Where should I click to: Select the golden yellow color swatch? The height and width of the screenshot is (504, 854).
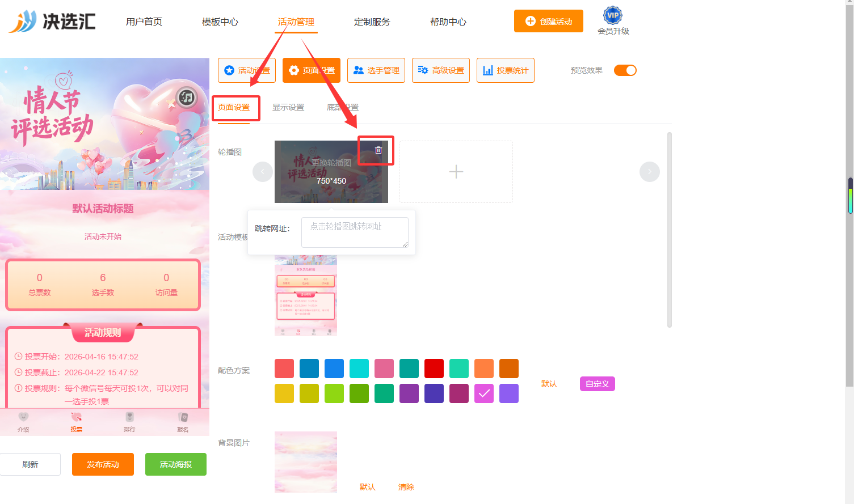click(284, 393)
